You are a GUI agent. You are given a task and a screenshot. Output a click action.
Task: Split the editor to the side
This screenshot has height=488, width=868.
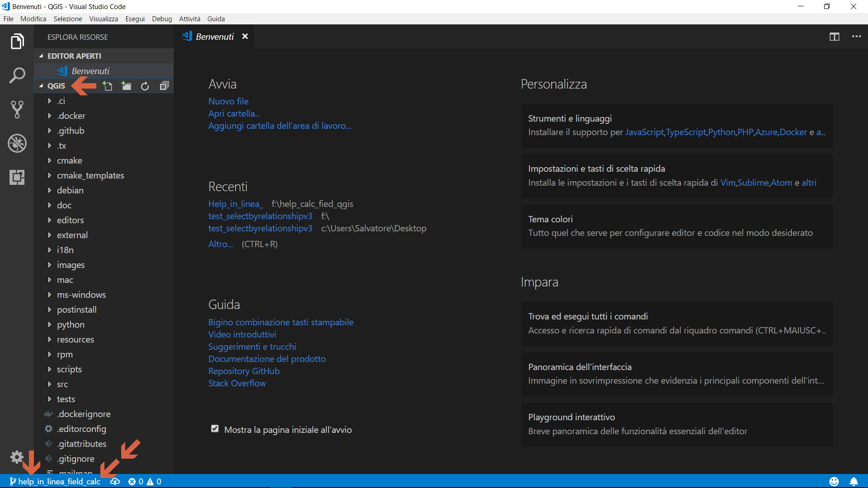[x=834, y=37]
